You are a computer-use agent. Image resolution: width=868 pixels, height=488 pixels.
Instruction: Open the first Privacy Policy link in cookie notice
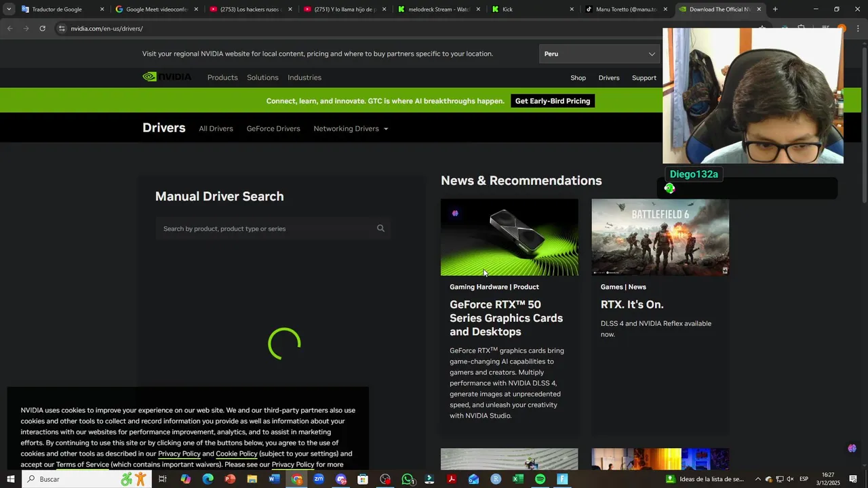coord(179,453)
